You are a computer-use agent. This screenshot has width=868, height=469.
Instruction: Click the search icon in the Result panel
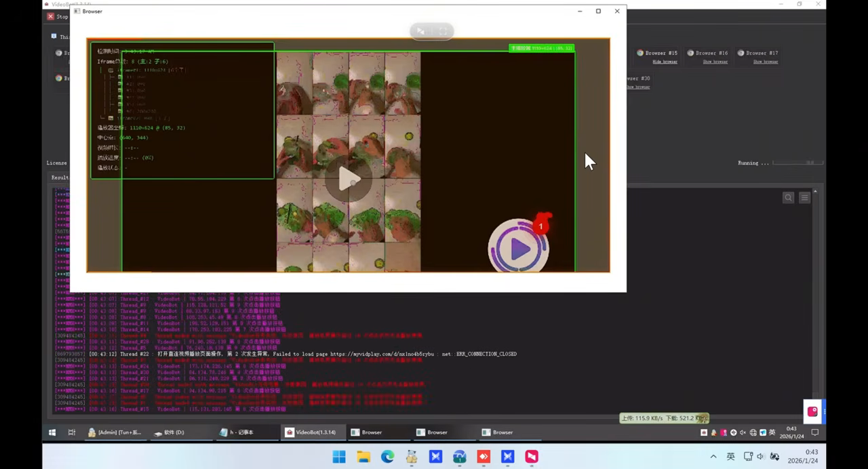pyautogui.click(x=788, y=197)
